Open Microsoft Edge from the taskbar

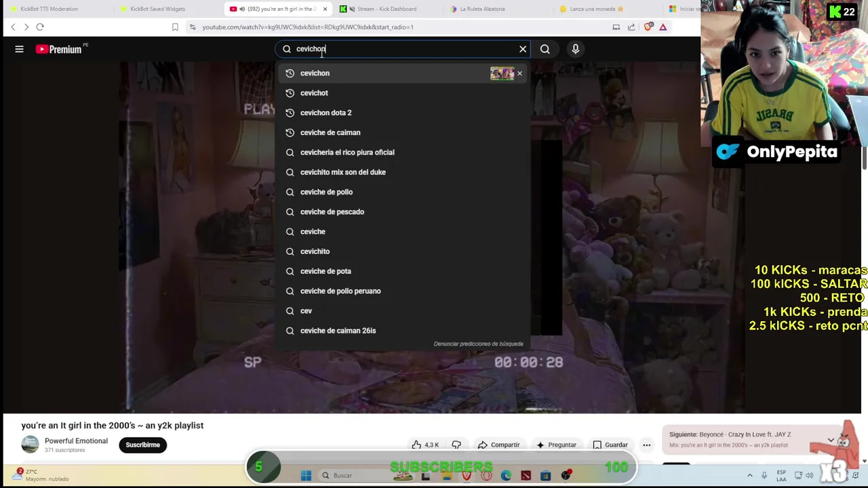pyautogui.click(x=506, y=475)
